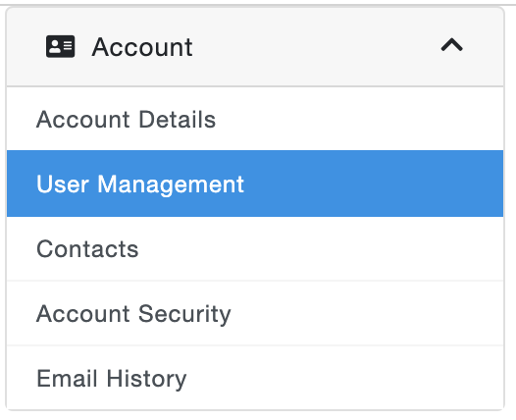Go to Contacts

[x=255, y=248]
